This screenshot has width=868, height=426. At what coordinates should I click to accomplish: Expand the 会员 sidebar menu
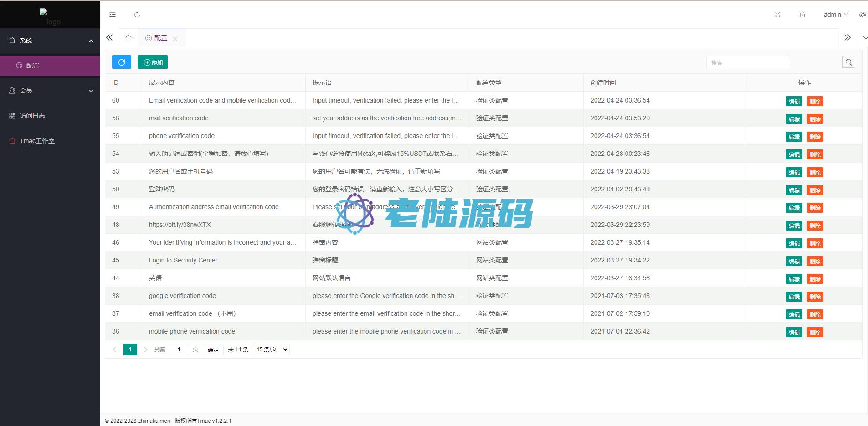click(x=50, y=91)
